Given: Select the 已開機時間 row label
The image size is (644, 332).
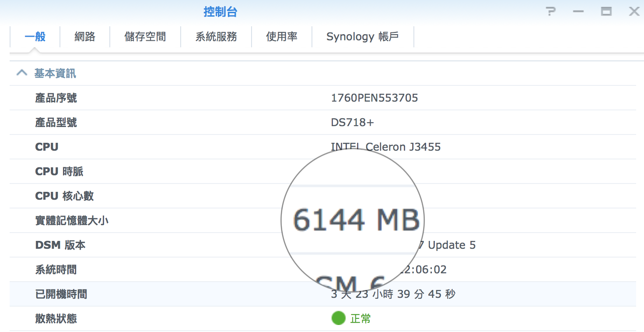Looking at the screenshot, I should pos(61,294).
